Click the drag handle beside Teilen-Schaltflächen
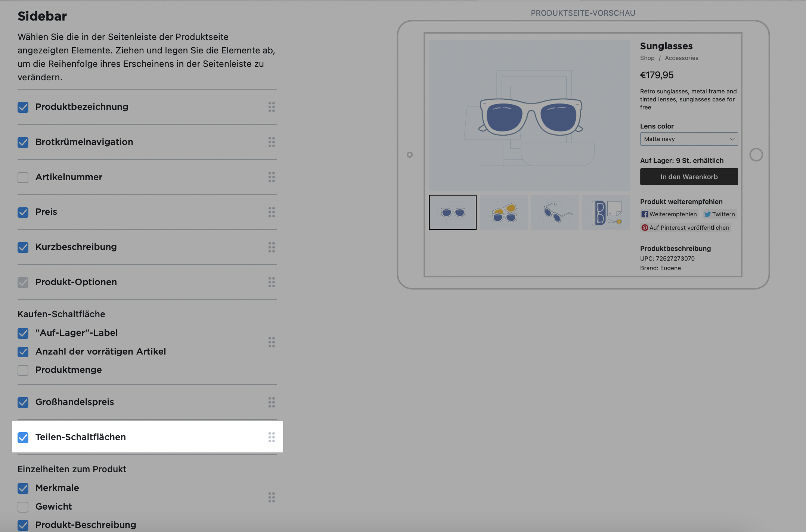 click(x=272, y=437)
